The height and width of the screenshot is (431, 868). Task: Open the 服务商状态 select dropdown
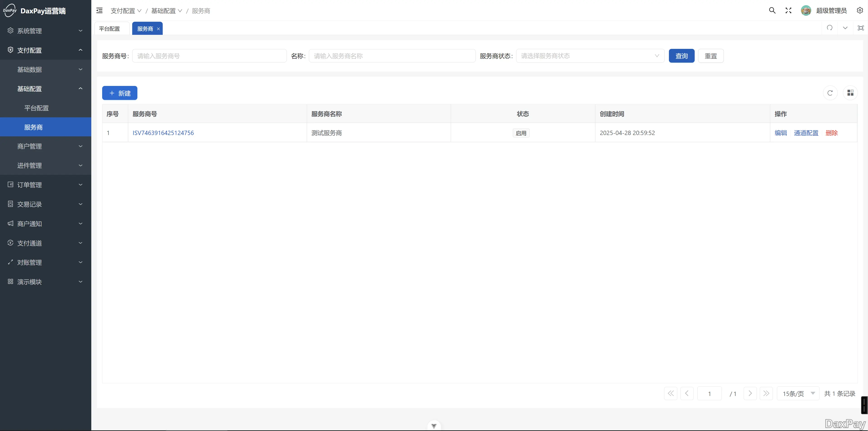(x=590, y=56)
